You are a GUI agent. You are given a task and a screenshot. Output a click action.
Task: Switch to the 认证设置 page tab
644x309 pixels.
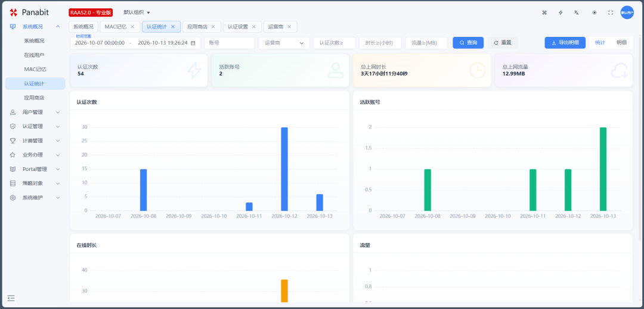coord(238,27)
